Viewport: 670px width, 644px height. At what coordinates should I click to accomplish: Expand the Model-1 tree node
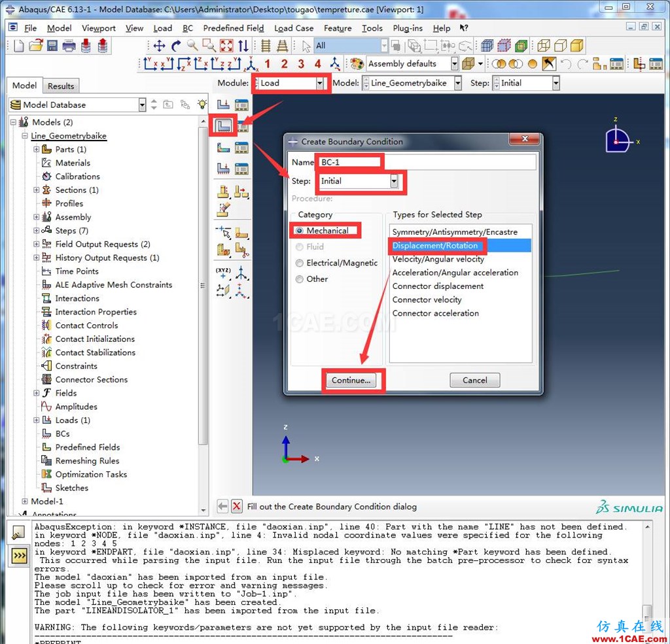point(25,501)
